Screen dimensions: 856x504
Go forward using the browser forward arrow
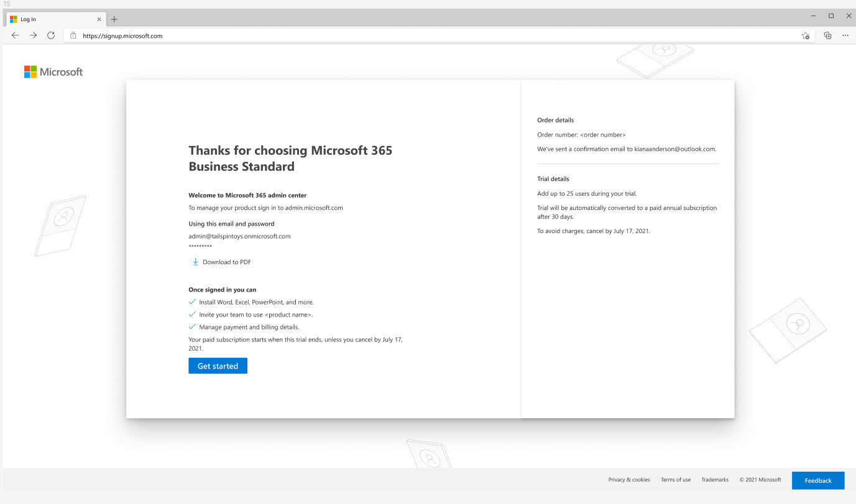coord(33,35)
